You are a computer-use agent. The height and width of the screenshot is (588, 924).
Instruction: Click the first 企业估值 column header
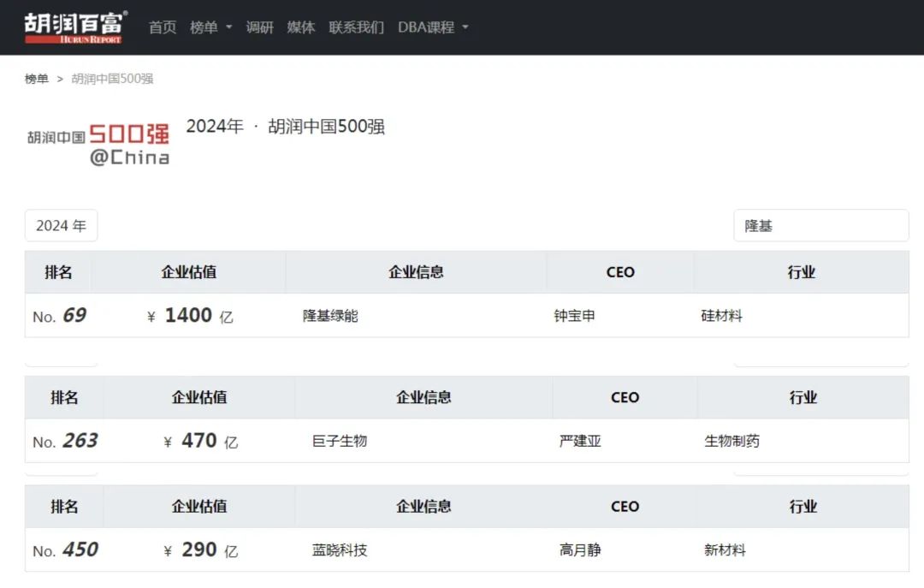(x=188, y=272)
